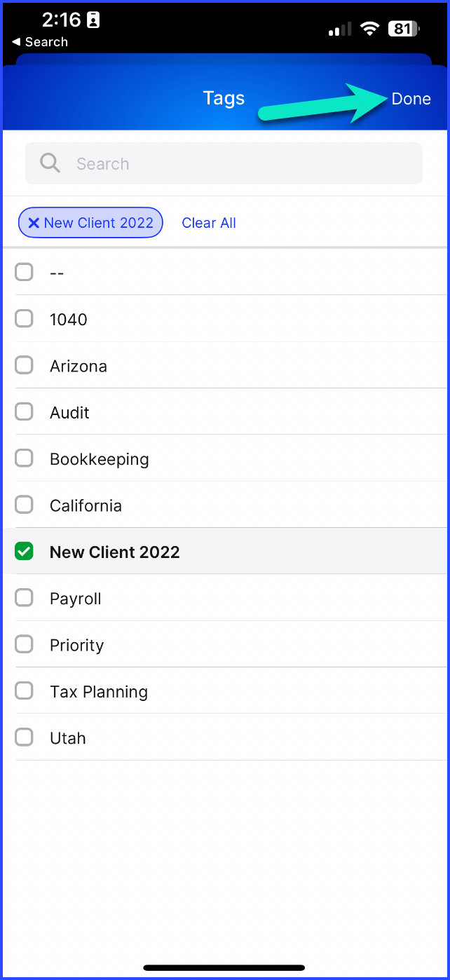Select the Utah tag checkbox
The image size is (450, 980).
[x=25, y=737]
